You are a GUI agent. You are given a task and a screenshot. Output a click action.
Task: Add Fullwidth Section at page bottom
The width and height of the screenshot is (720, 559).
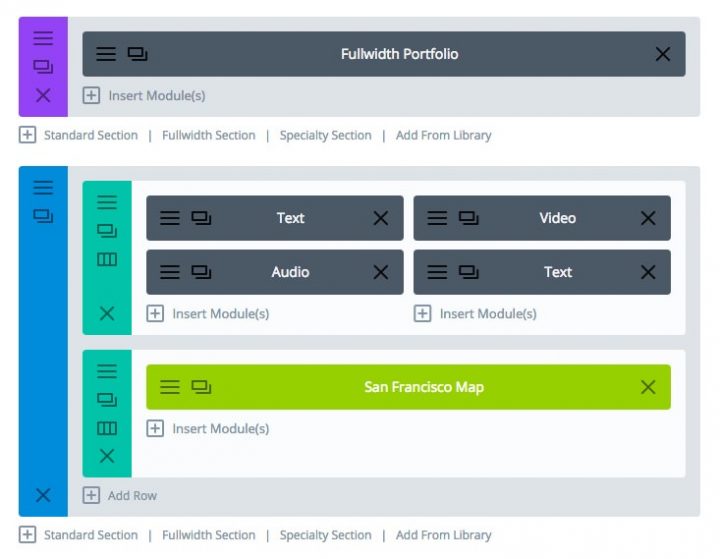pyautogui.click(x=208, y=535)
